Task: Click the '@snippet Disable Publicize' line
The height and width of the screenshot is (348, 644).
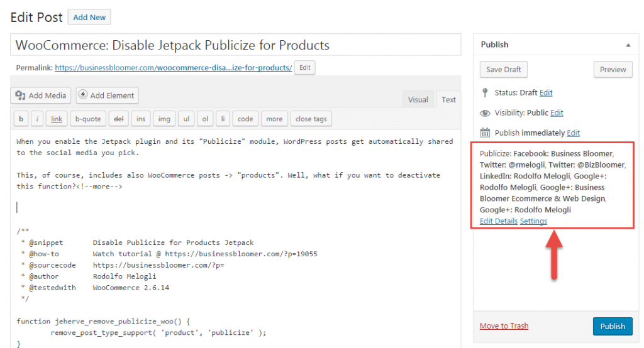Action: pos(138,243)
